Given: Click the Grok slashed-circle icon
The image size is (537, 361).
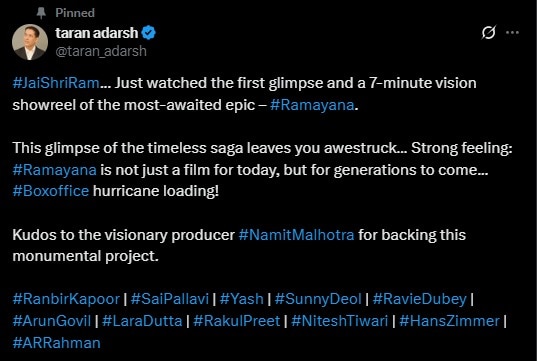Looking at the screenshot, I should [x=488, y=33].
